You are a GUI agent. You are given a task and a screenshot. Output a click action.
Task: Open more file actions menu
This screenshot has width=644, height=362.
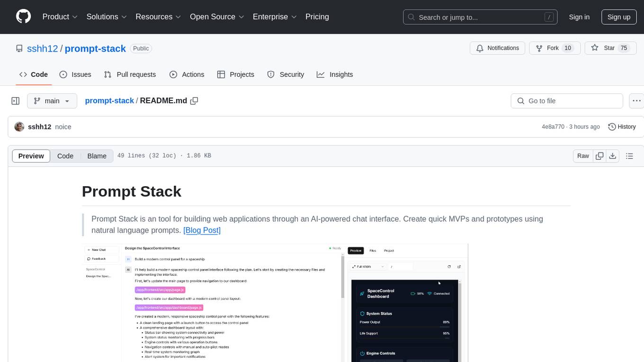click(637, 101)
